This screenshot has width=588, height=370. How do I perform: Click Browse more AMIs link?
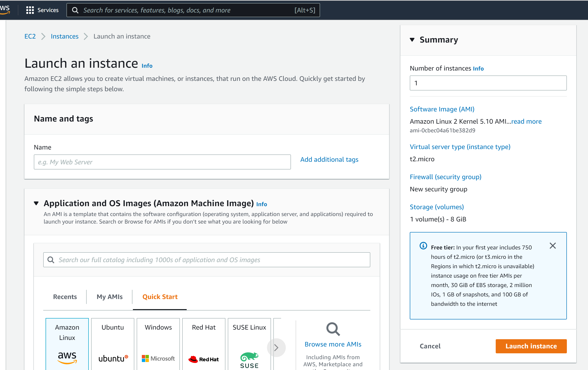tap(333, 344)
